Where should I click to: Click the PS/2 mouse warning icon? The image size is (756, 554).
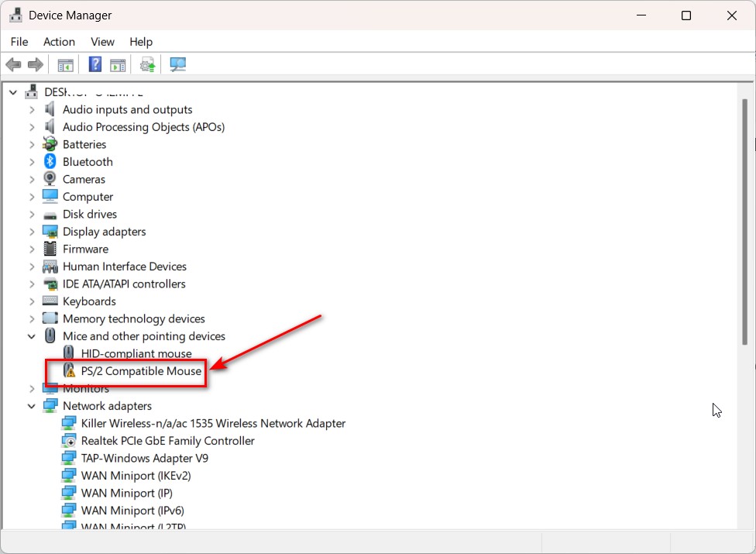point(70,371)
